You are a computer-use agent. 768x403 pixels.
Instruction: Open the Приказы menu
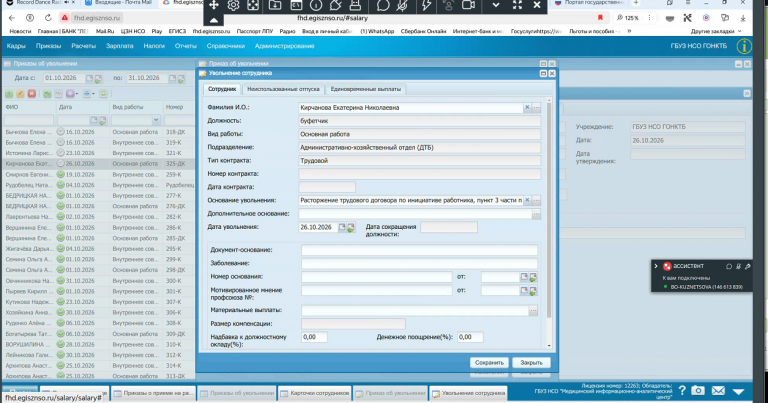(48, 46)
